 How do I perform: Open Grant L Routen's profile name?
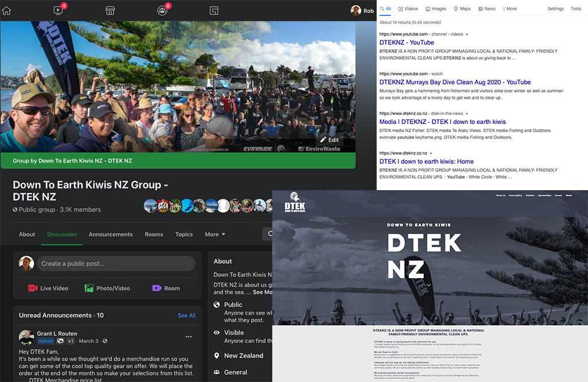[57, 333]
